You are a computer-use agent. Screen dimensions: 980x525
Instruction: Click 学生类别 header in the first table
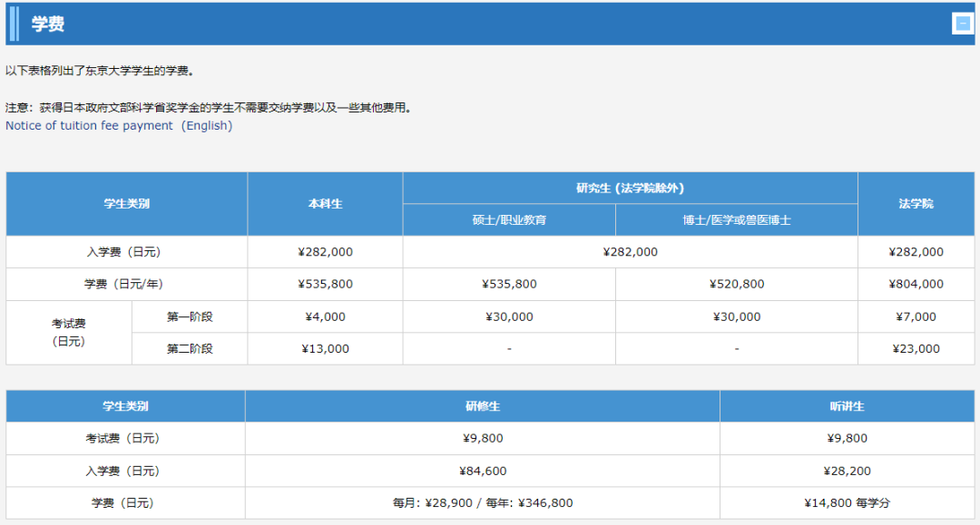pos(127,204)
